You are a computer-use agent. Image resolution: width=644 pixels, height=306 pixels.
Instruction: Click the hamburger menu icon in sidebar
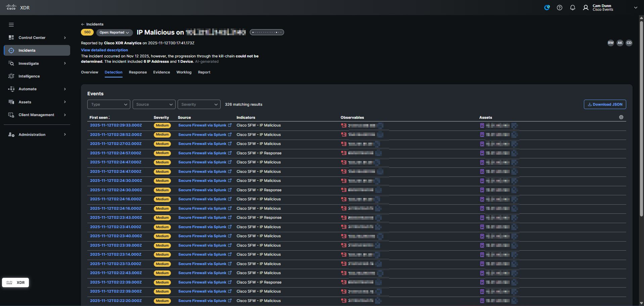pyautogui.click(x=11, y=25)
